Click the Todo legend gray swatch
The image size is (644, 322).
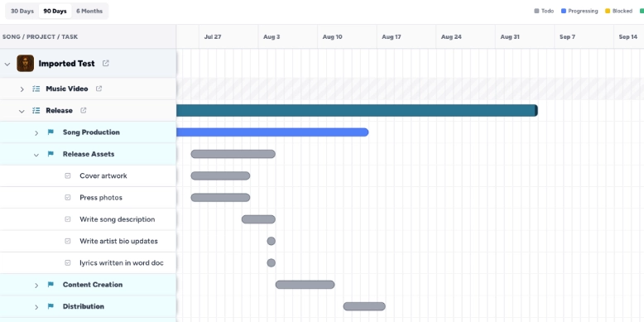click(536, 11)
